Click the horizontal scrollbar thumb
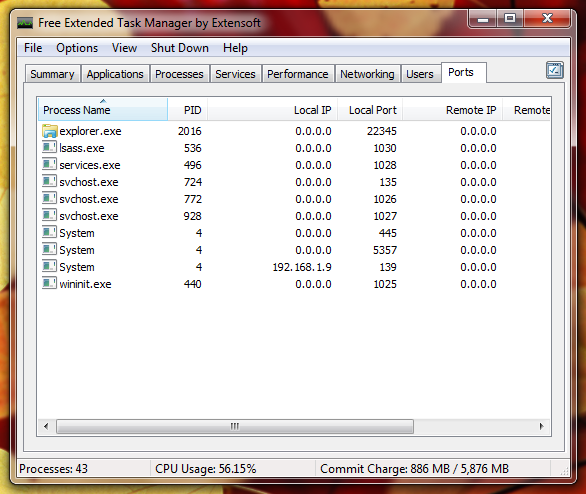This screenshot has width=586, height=494. click(235, 426)
